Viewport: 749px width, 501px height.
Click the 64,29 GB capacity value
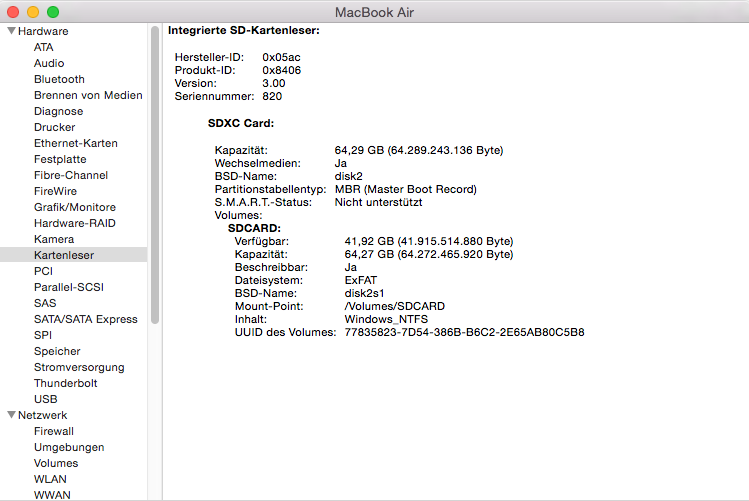point(419,150)
